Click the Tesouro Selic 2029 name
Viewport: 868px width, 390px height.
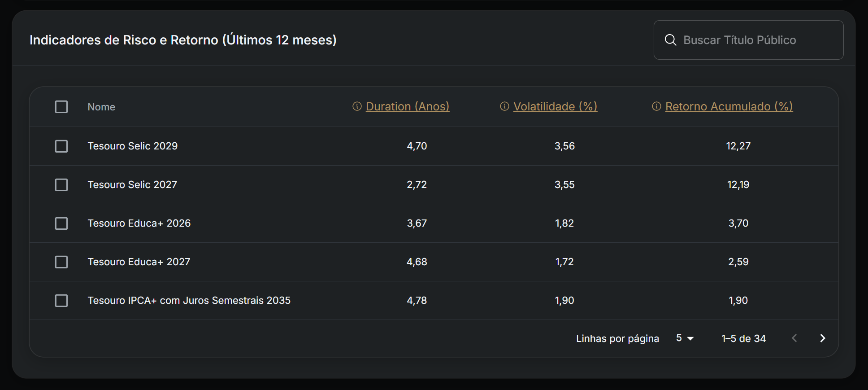pos(132,146)
